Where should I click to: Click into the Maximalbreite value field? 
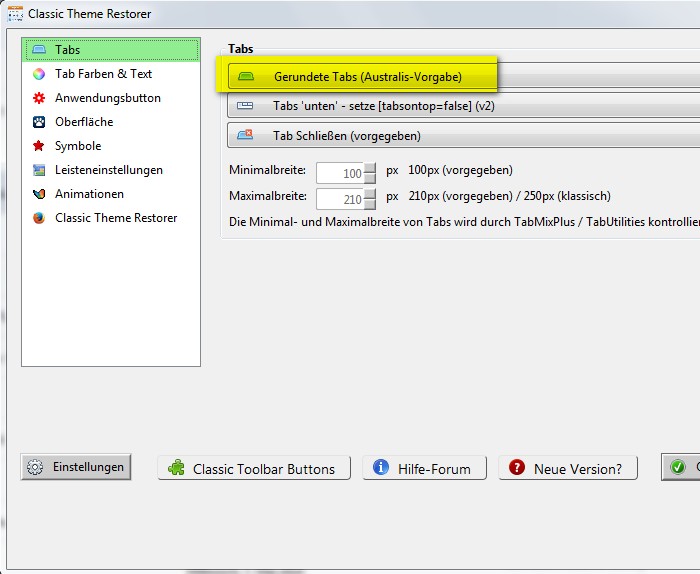(340, 199)
